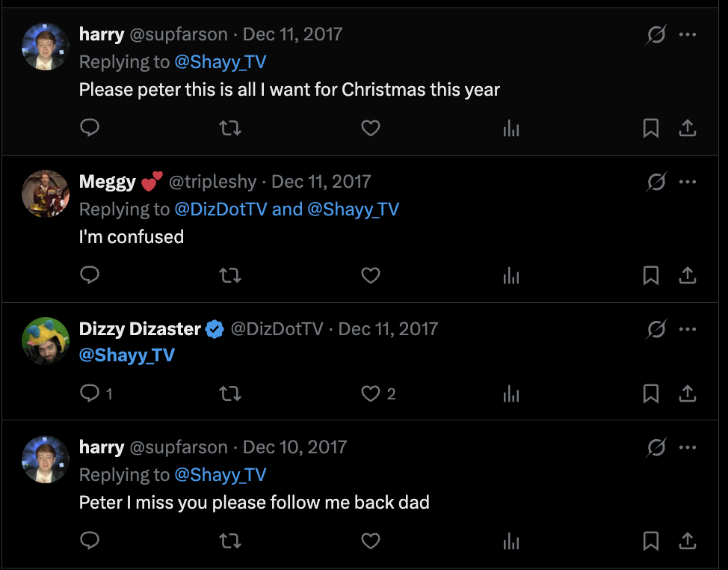The image size is (728, 570).
Task: View analytics on Dizzy Dizaster's tweet
Action: pos(511,393)
